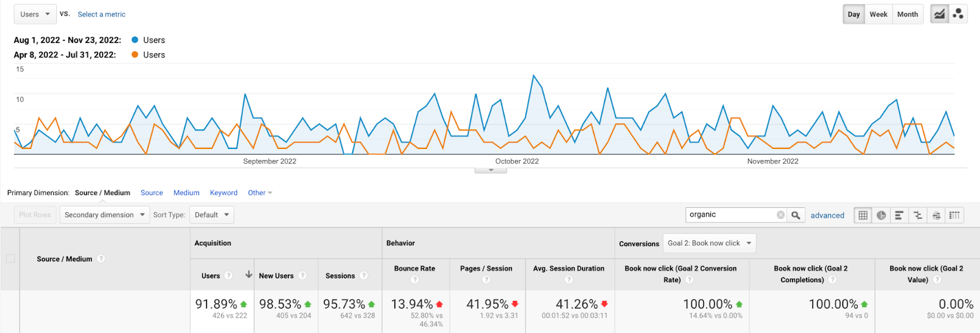Click the 94 vs 0 completions text
980x333 pixels.
click(856, 316)
